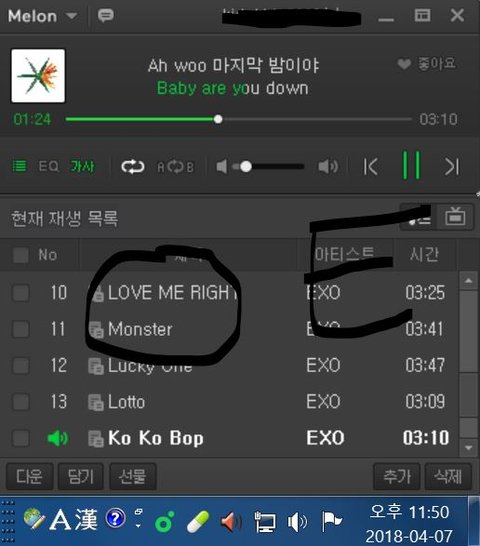Go back to the previous track

coord(371,166)
